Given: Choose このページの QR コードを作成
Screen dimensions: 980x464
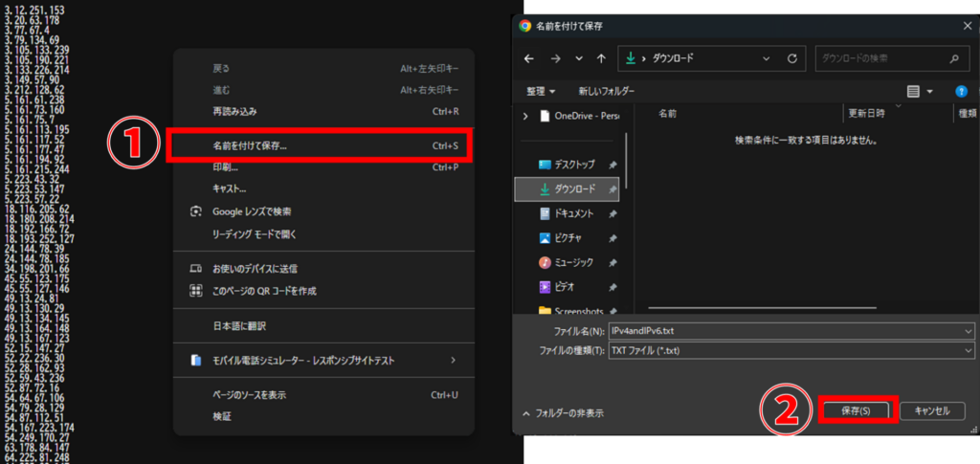Looking at the screenshot, I should (323, 291).
